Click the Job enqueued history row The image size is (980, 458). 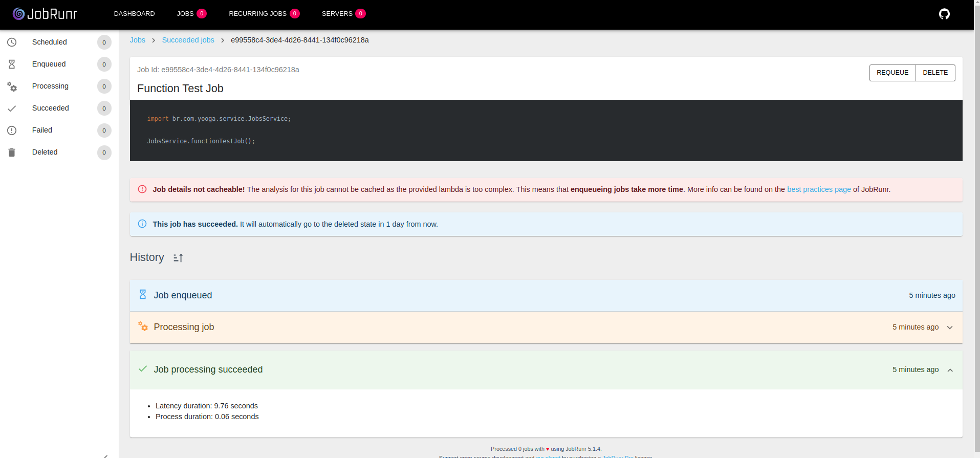pos(546,295)
